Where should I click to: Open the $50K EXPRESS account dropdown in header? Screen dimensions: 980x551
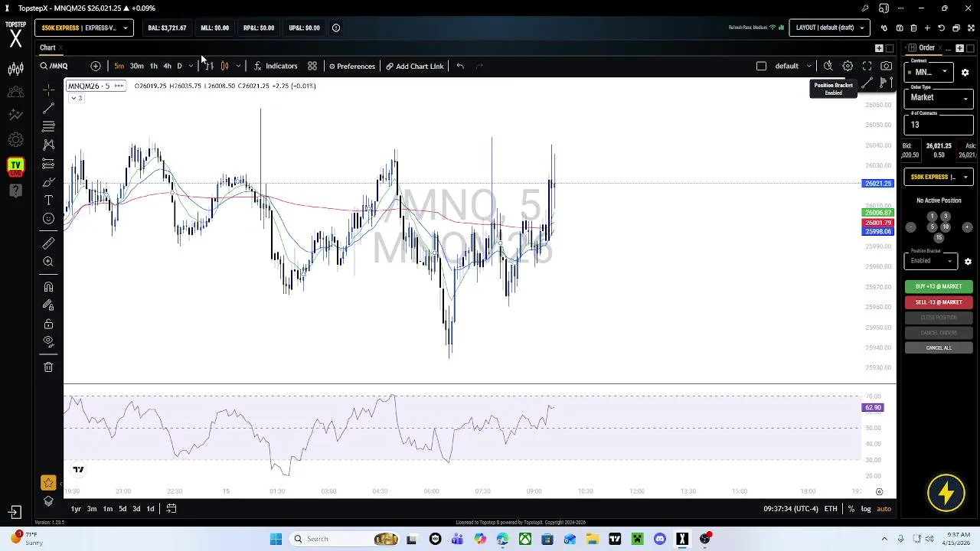84,28
